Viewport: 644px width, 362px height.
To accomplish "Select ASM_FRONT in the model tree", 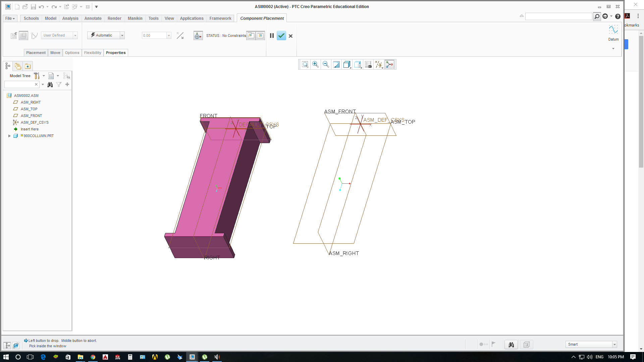I will [x=31, y=116].
